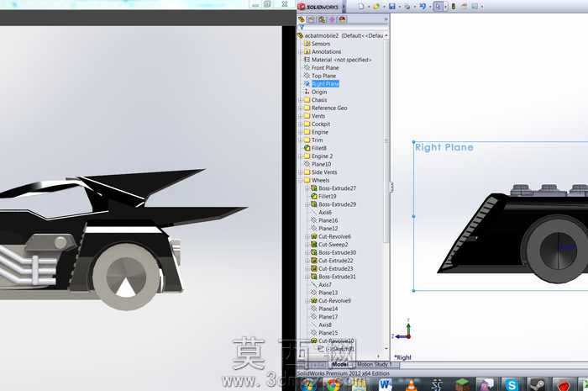The width and height of the screenshot is (588, 391).
Task: Click the New document icon in the SolidWorks toolbar
Action: click(x=361, y=7)
